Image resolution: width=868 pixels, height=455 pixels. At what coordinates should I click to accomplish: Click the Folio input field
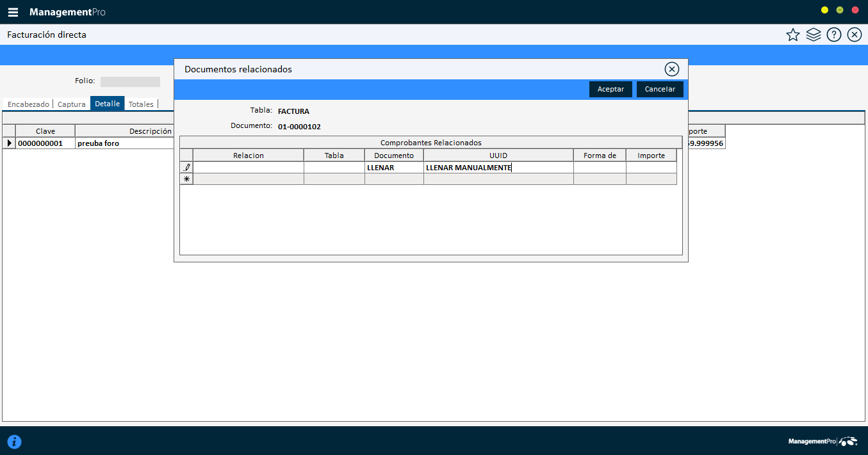point(130,82)
